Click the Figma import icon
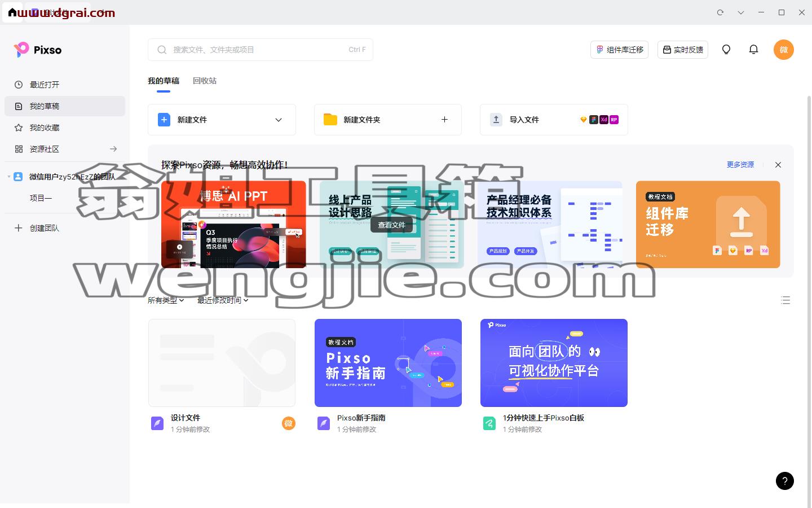Viewport: 812px width, 508px height. [594, 120]
